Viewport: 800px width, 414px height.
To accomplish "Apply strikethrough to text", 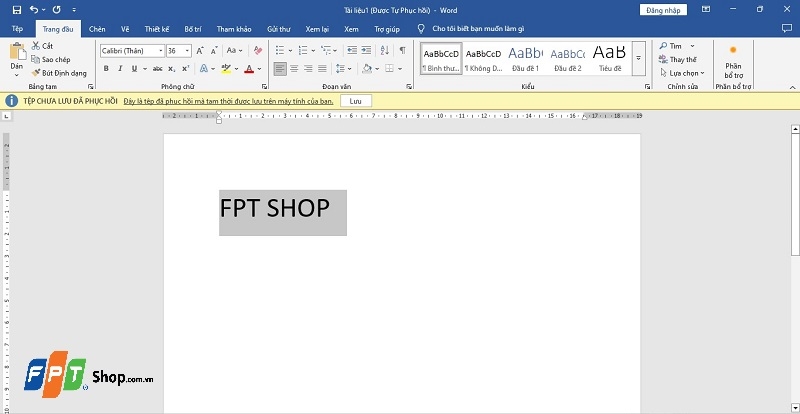I will 157,68.
